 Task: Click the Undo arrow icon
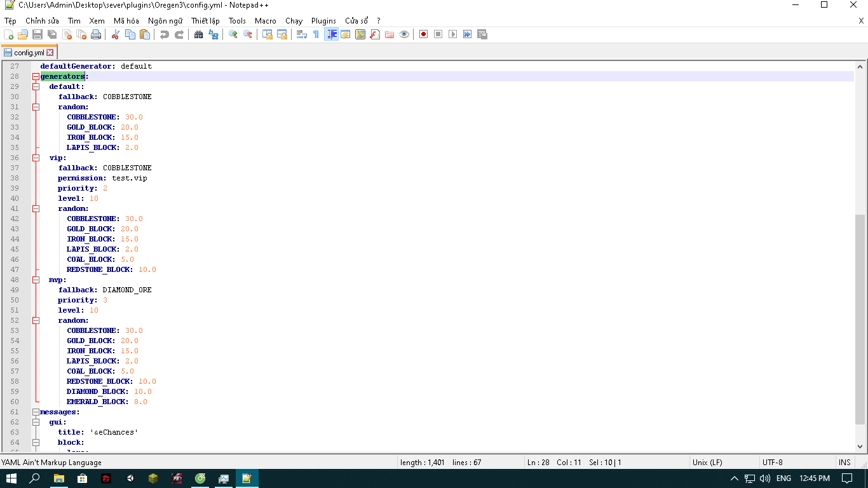[165, 34]
